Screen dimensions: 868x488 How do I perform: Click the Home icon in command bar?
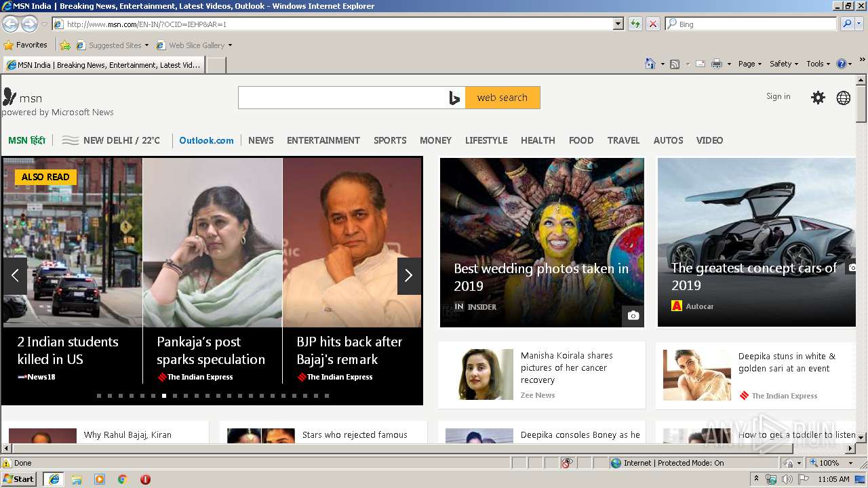650,64
